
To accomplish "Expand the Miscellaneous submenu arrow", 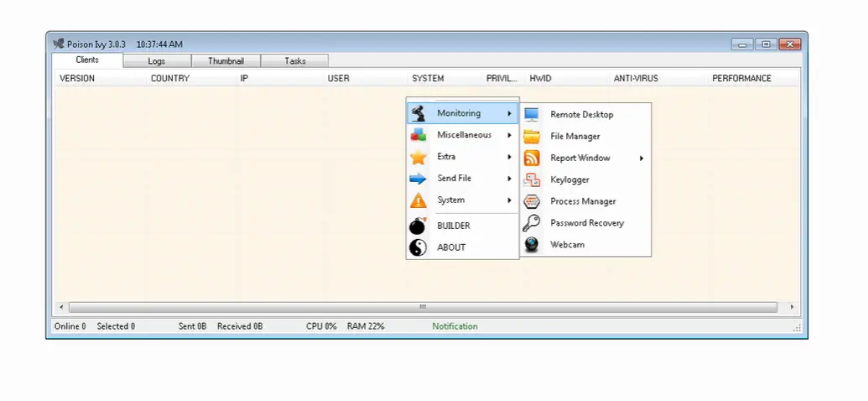I will (509, 135).
